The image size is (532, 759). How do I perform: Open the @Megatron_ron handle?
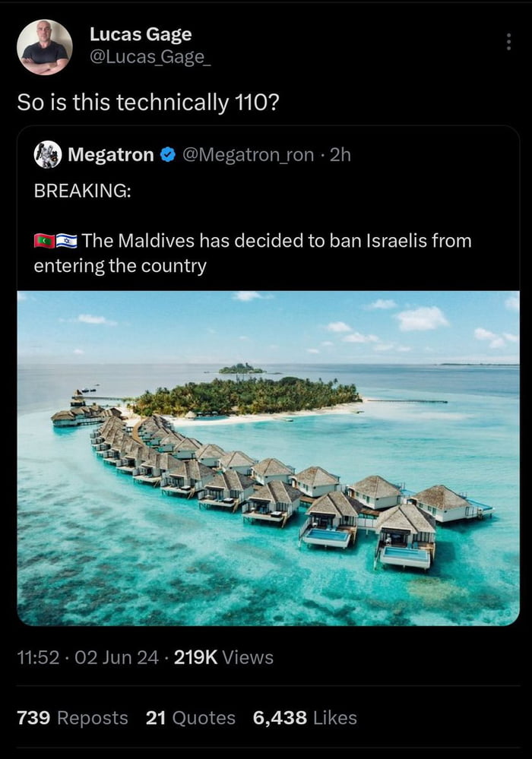[x=247, y=155]
